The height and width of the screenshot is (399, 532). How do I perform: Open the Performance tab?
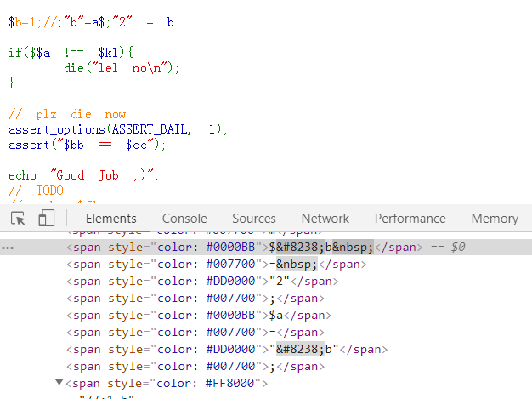coord(410,219)
